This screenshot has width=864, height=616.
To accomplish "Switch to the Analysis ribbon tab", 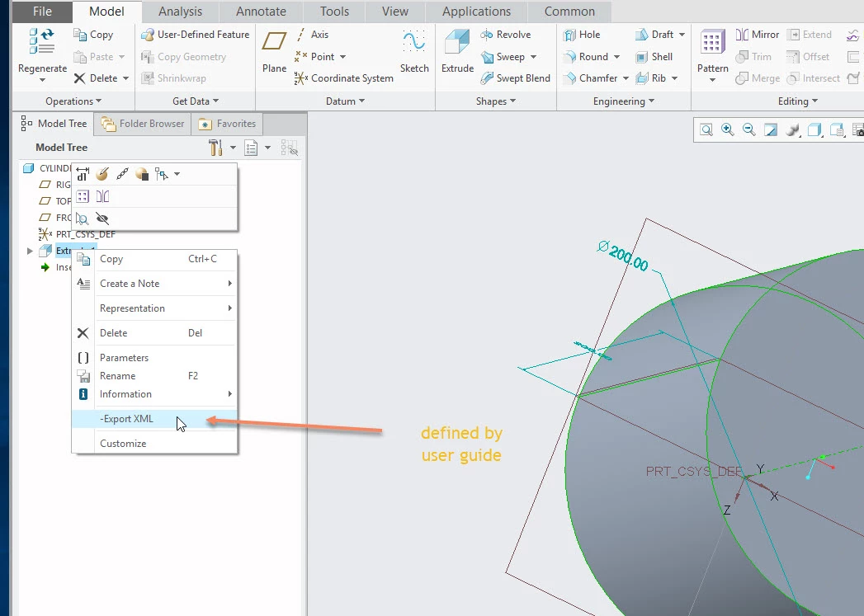I will pos(180,11).
